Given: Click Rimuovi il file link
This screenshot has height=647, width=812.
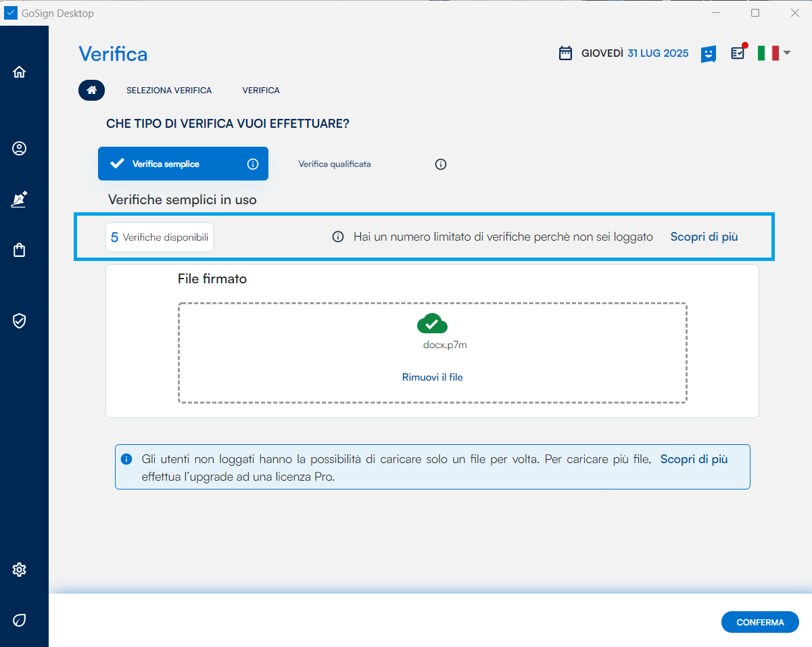Looking at the screenshot, I should pos(432,377).
